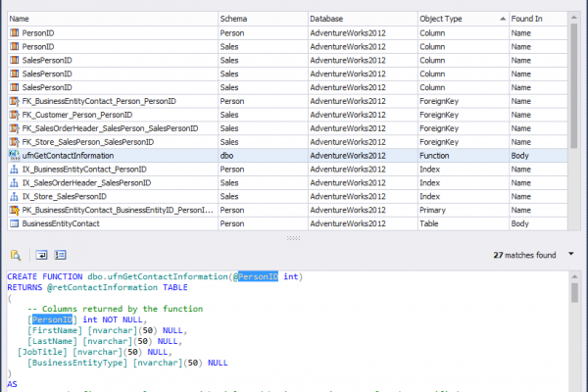Image resolution: width=588 pixels, height=392 pixels.
Task: Sort results by the Schema column header
Action: coord(263,19)
